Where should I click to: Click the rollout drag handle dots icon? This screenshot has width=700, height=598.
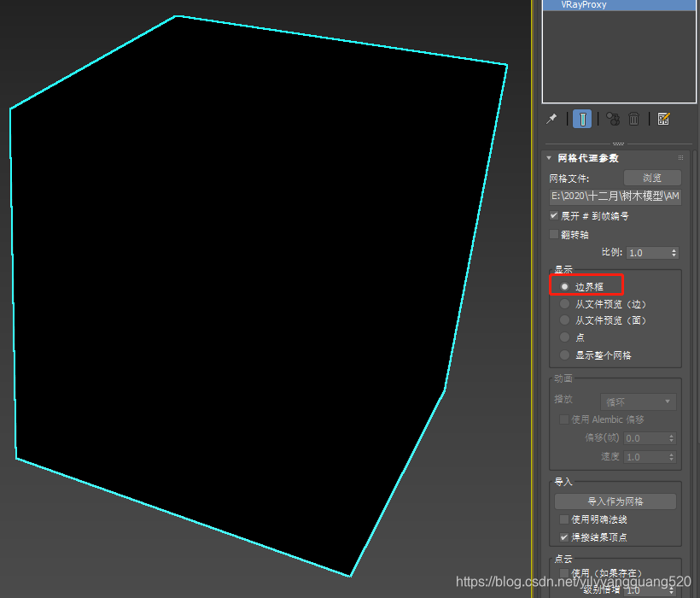pyautogui.click(x=681, y=158)
